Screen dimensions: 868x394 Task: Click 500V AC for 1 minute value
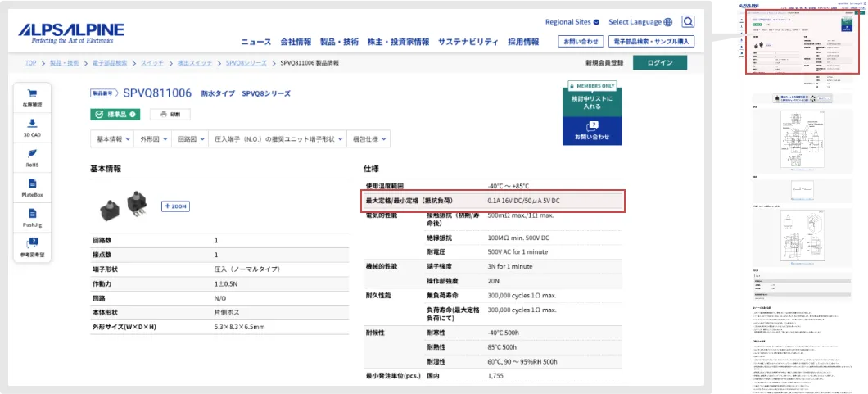518,252
